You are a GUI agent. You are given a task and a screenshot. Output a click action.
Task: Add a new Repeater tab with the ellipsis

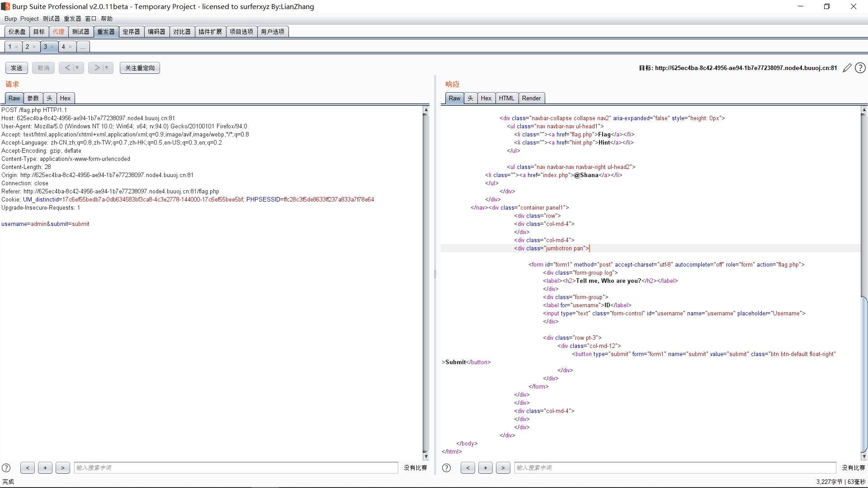click(83, 47)
